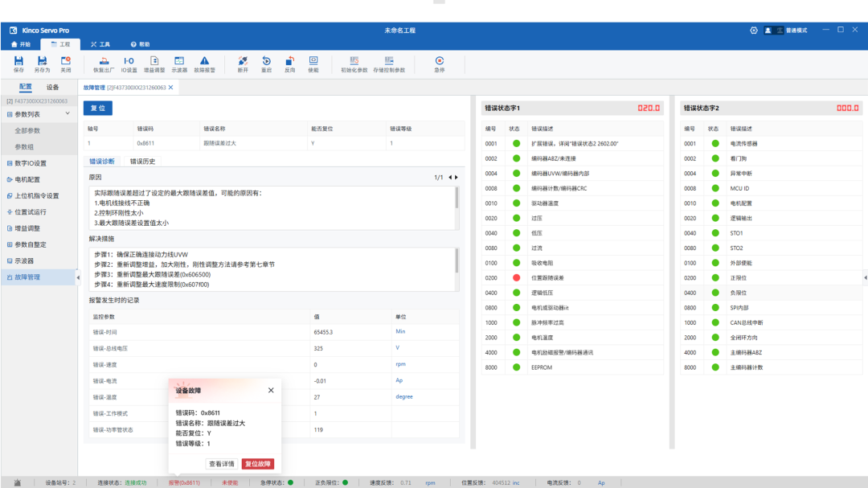Close the 设备故障 popup dialog
The width and height of the screenshot is (868, 488).
click(271, 390)
